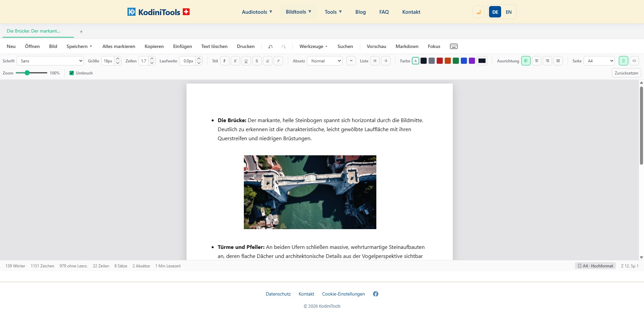Open the Bildtools navigation dropdown
Image resolution: width=644 pixels, height=317 pixels.
[x=299, y=12]
